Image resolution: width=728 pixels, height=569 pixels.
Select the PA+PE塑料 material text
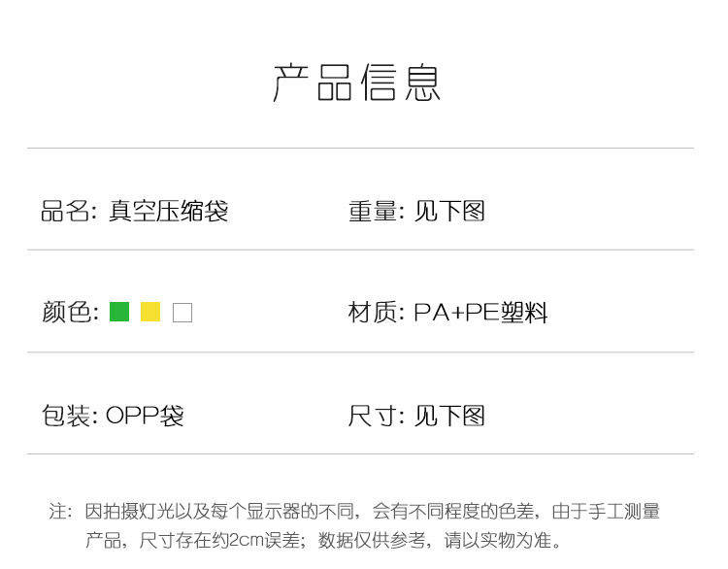480,313
